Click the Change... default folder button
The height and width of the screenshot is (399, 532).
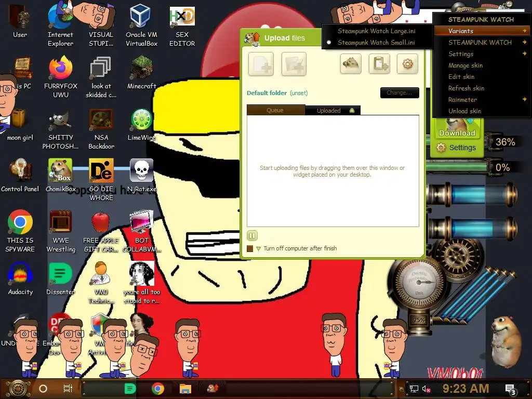click(x=400, y=92)
